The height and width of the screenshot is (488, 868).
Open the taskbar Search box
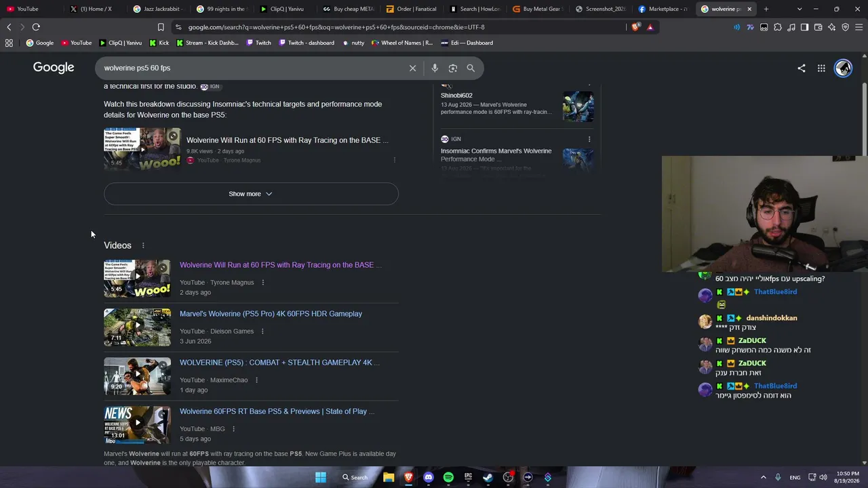(x=355, y=477)
